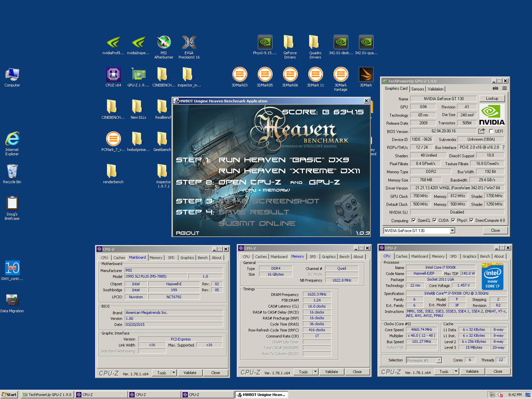Toggle the PhysX checkbox
Screen dimensions: 532x399
tap(453, 220)
